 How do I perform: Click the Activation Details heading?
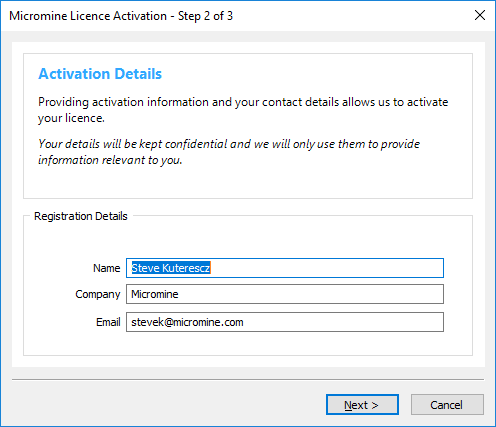[x=100, y=74]
